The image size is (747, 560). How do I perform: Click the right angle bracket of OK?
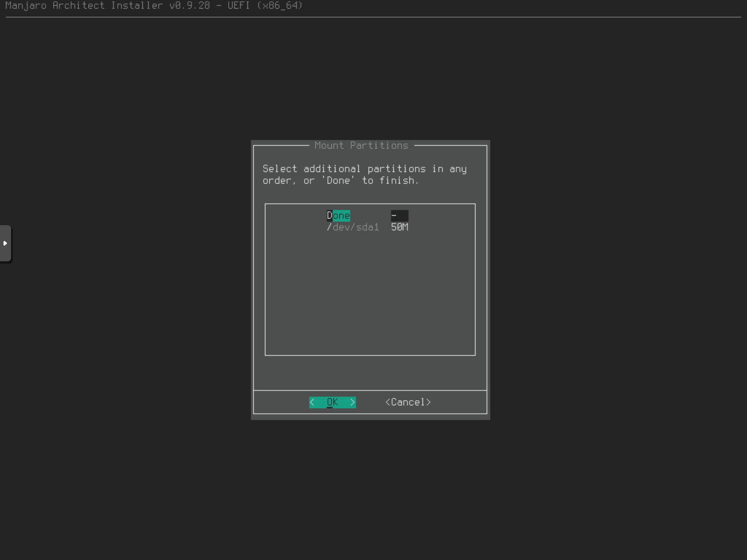pos(352,402)
